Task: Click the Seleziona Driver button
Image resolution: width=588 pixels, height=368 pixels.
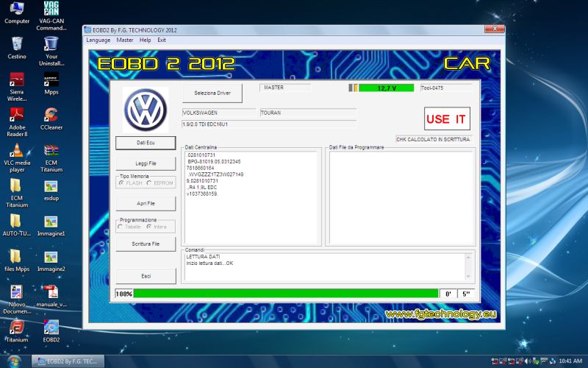Action: (x=212, y=93)
